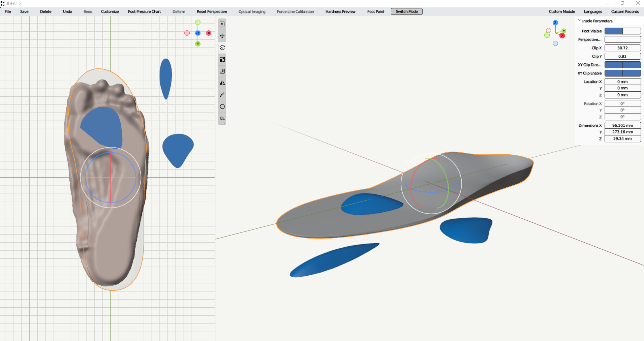The height and width of the screenshot is (341, 644).
Task: Open the File menu
Action: [8, 11]
